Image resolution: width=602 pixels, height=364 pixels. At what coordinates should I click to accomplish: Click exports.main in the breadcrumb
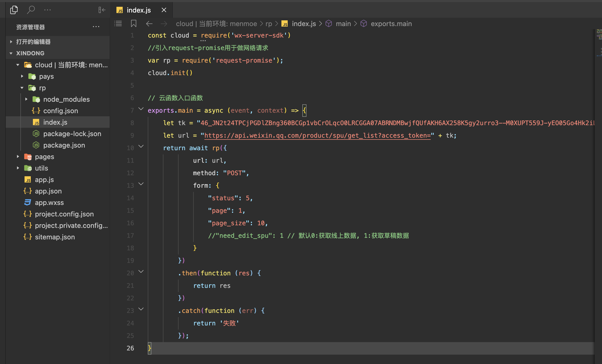pyautogui.click(x=391, y=24)
